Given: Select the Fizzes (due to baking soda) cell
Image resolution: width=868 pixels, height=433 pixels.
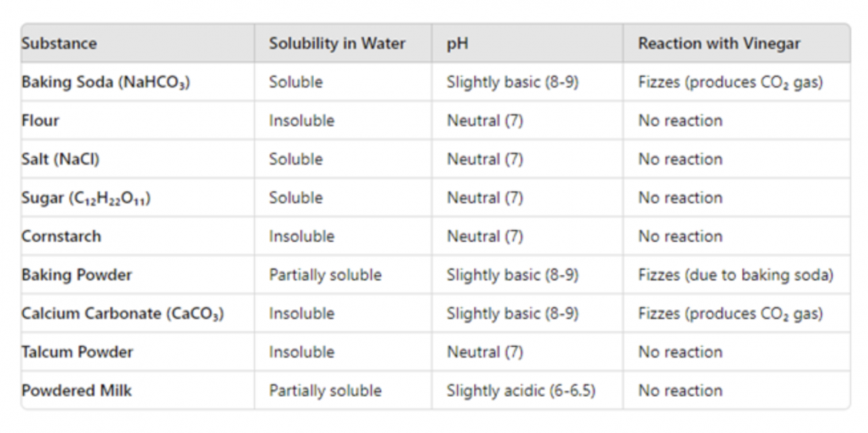Looking at the screenshot, I should pos(736,275).
